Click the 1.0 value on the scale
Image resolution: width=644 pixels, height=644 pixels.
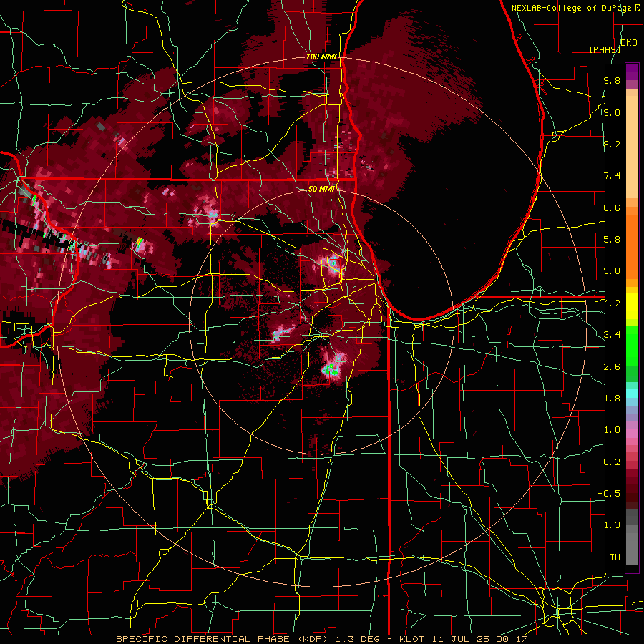click(612, 430)
